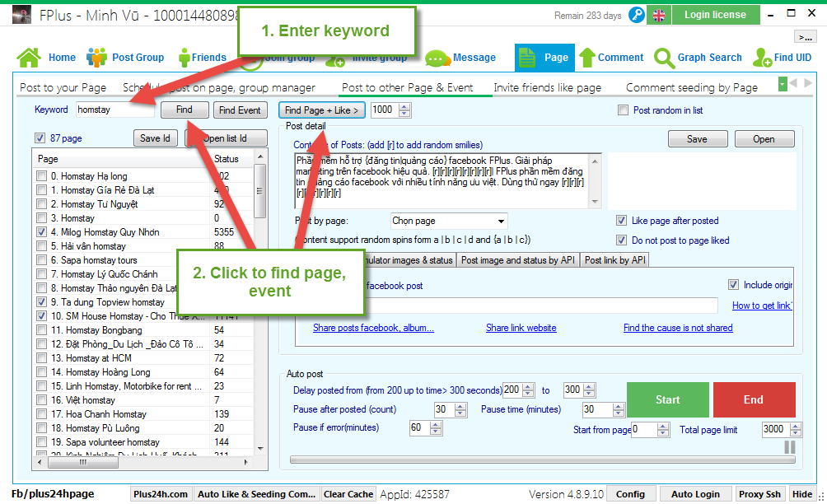Click the Find Event button
This screenshot has width=827, height=504.
(x=240, y=110)
